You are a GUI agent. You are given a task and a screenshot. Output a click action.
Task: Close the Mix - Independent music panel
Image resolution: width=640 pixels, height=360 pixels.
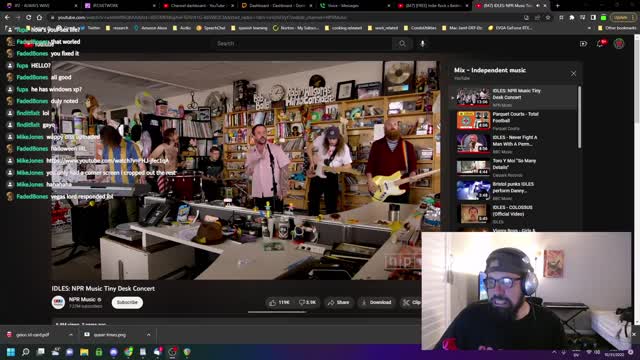(x=573, y=73)
